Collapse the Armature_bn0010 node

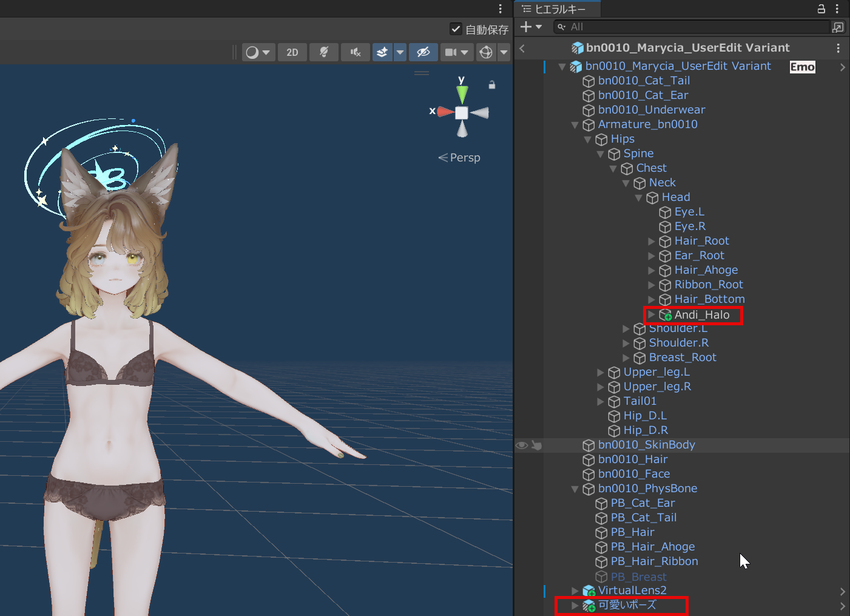point(575,125)
